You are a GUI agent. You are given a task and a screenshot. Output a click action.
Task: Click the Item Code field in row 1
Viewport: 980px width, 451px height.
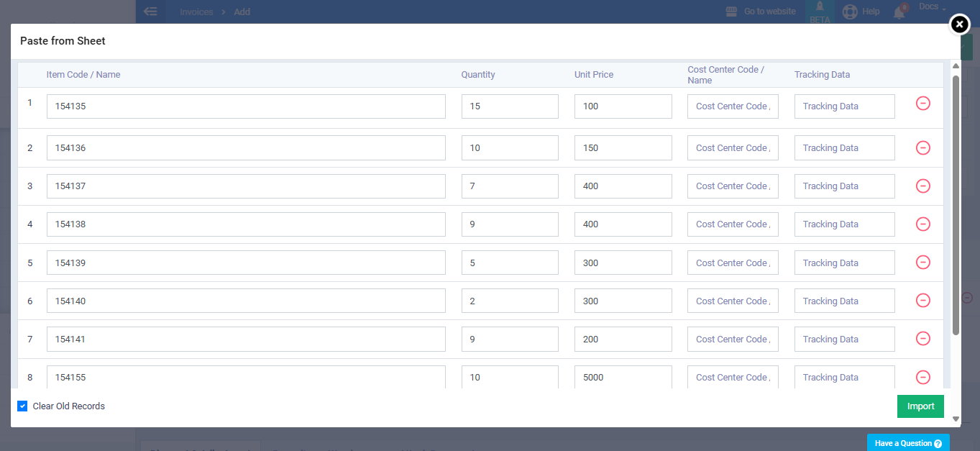pyautogui.click(x=246, y=106)
